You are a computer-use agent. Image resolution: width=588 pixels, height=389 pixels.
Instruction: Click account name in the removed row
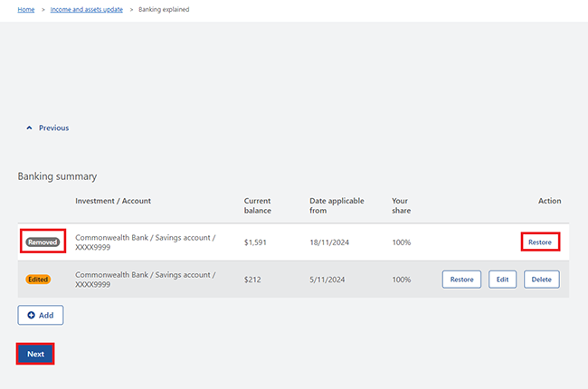[x=146, y=242]
